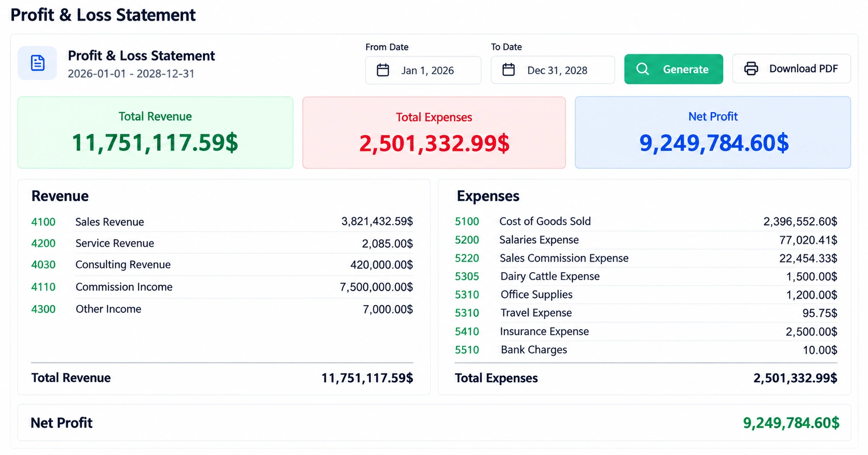Click the Bank Charges label

point(534,350)
